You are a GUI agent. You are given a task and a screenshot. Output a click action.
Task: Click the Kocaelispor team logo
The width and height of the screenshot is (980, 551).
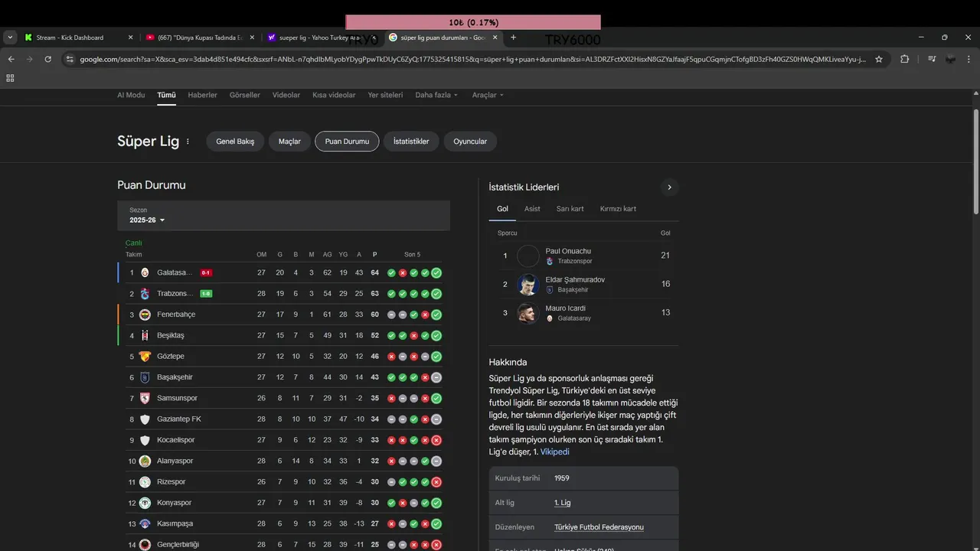[x=145, y=440]
